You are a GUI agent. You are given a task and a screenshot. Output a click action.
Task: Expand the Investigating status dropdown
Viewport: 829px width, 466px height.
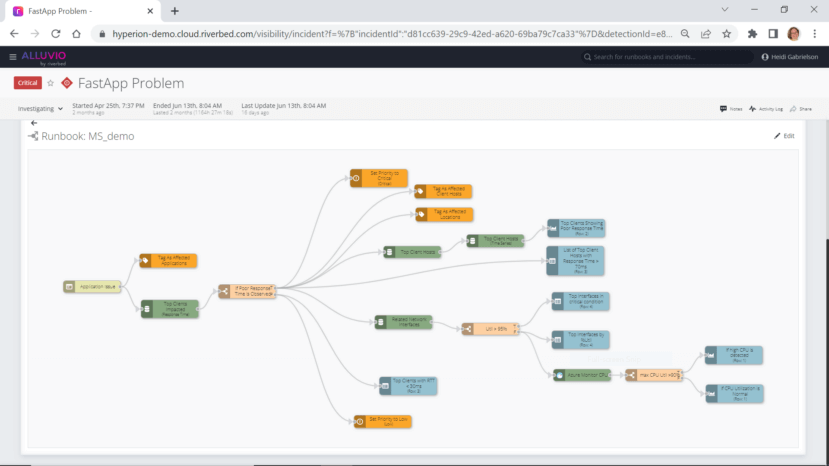pos(41,108)
